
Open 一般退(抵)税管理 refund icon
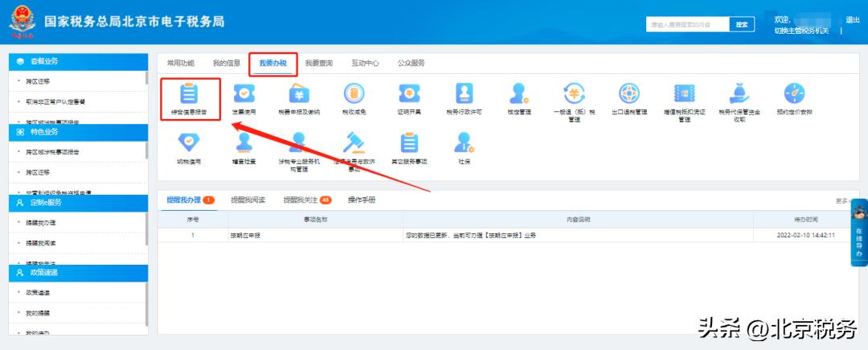[x=574, y=93]
